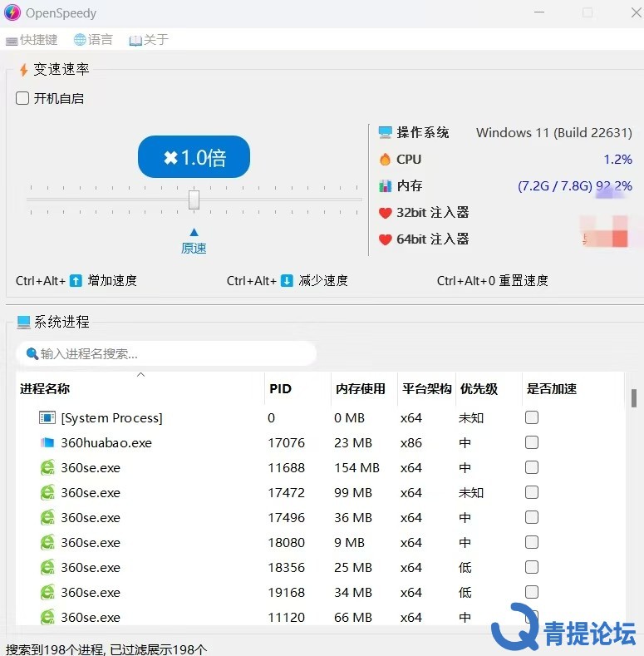
Task: Click the down-arrow icon for 减少速度
Action: pos(287,280)
